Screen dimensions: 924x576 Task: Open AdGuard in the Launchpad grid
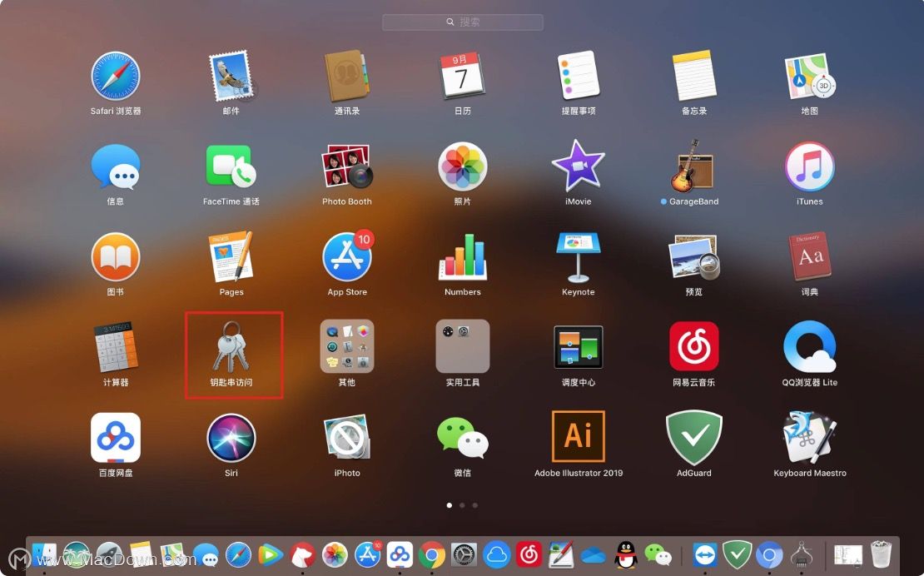tap(694, 438)
